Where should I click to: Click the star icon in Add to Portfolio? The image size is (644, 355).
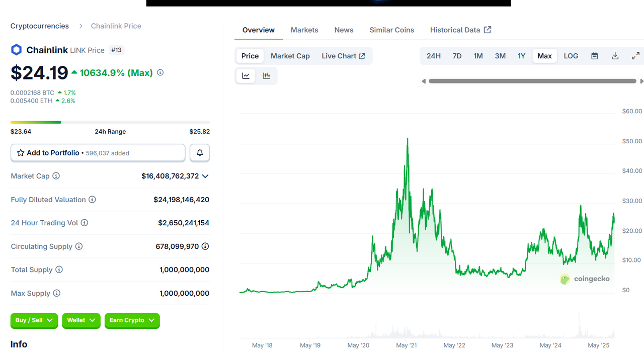coord(21,153)
